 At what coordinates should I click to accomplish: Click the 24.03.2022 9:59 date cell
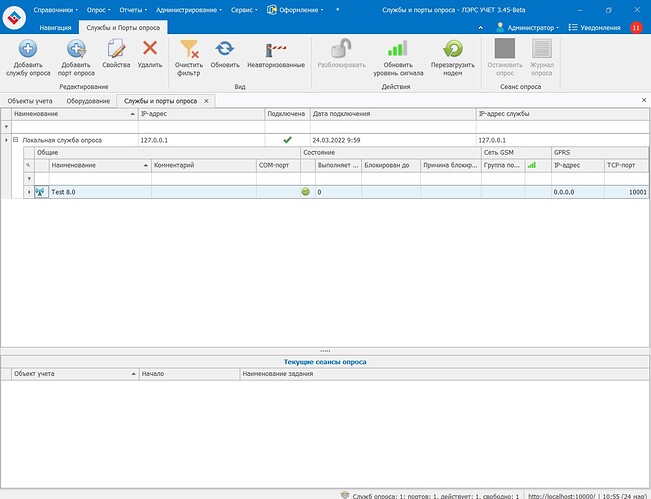[x=393, y=140]
